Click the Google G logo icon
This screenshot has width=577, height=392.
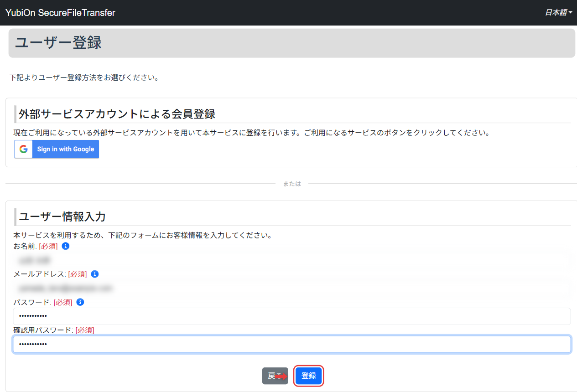tap(24, 149)
